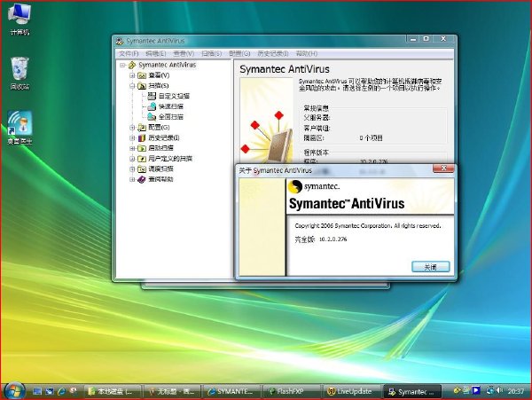Click the 常规信息 group heading
Screen dimensions: 532x400
click(316, 108)
